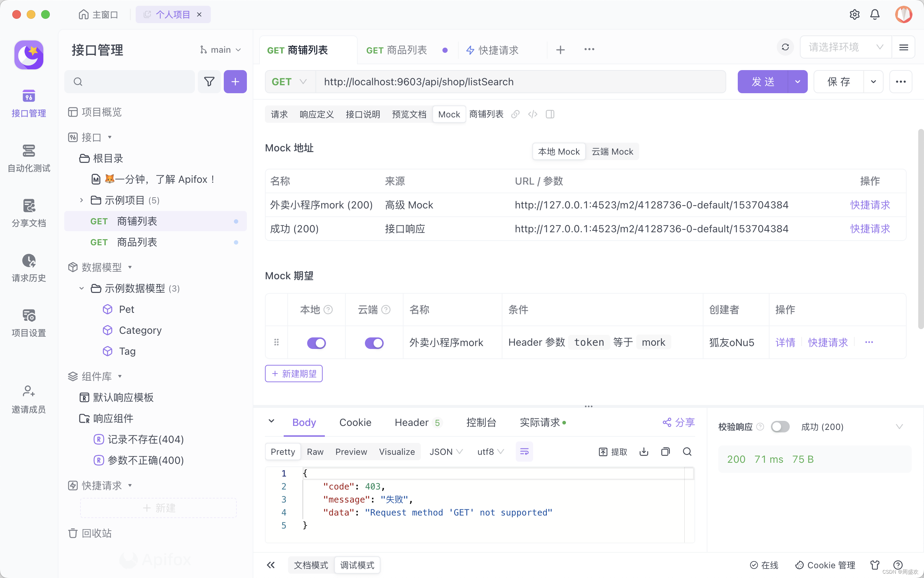
Task: Open 分享文档 section in sidebar
Action: 29,213
